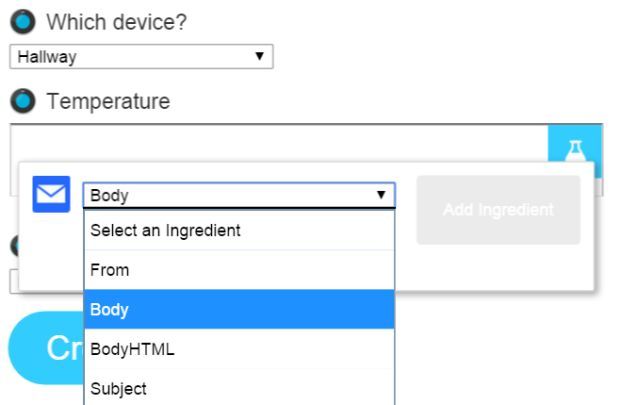This screenshot has width=640, height=405.
Task: Click inside the Temperature text field
Action: (x=278, y=142)
